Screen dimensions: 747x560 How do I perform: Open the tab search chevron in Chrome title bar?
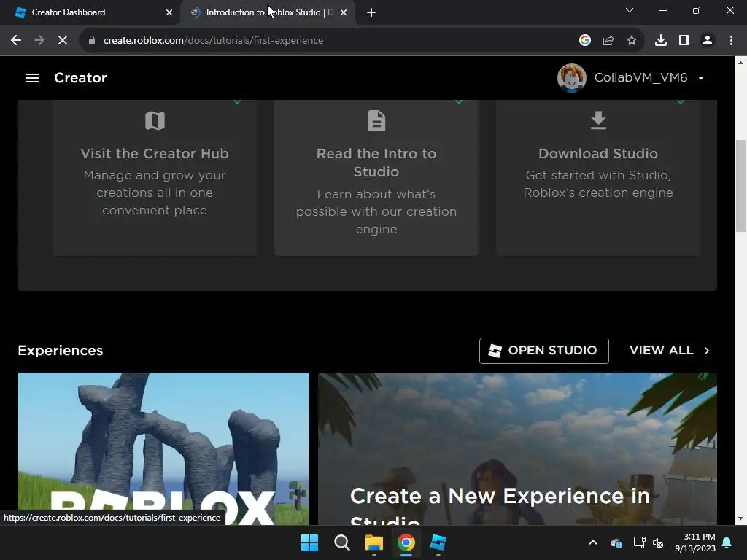click(x=630, y=10)
